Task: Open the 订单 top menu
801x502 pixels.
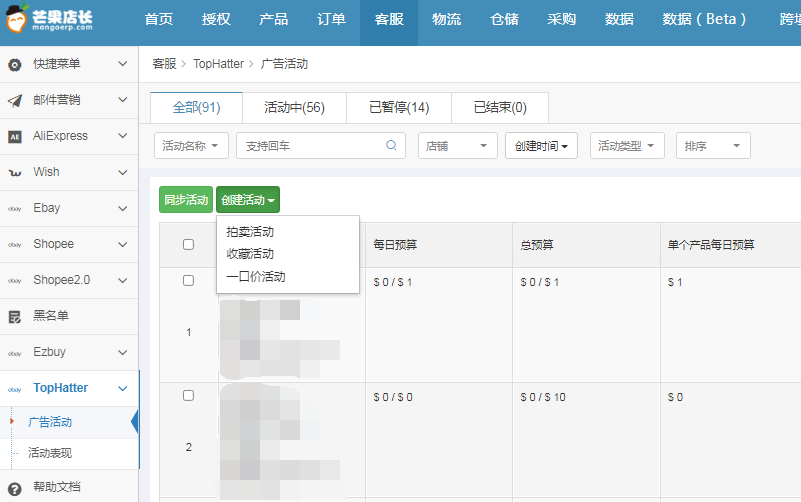Action: 331,19
